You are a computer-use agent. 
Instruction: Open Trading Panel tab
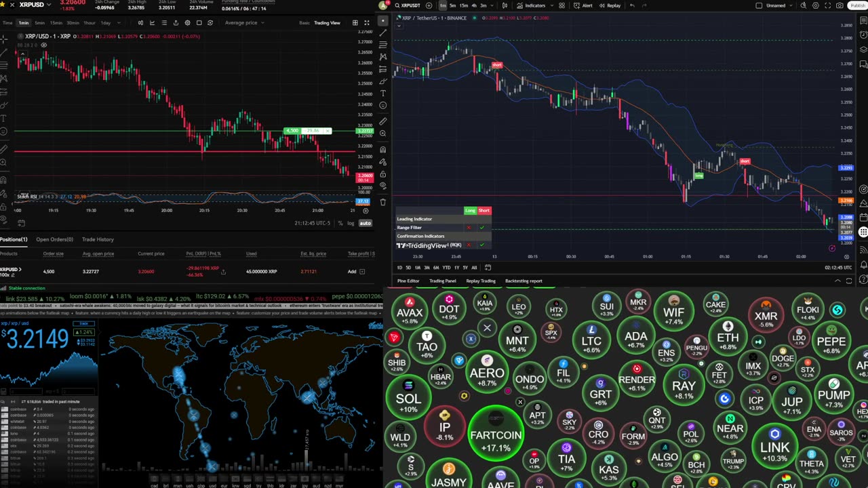[x=443, y=281]
